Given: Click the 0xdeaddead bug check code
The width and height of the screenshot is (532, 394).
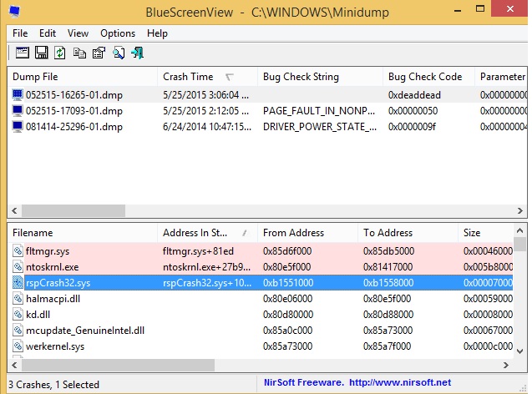Looking at the screenshot, I should 414,94.
